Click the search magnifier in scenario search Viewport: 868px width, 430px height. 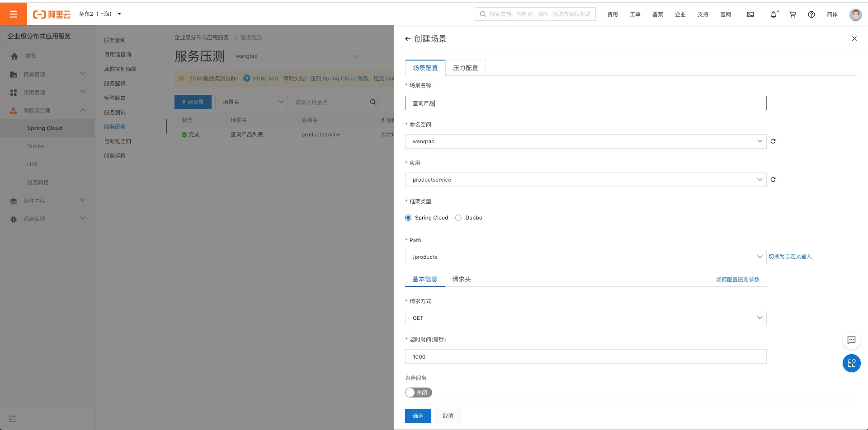point(373,102)
